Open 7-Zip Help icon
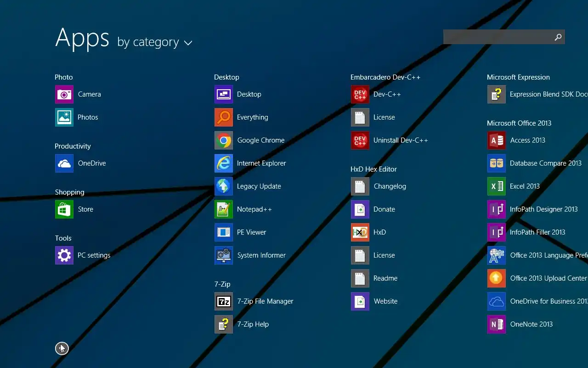Screen dimensions: 588x368 (224, 324)
